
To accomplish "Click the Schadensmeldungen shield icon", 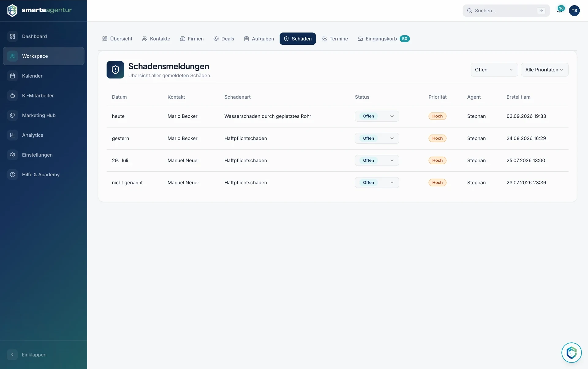I will click(115, 70).
